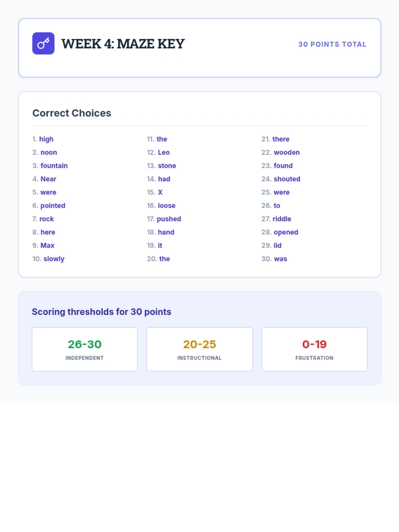The height and width of the screenshot is (532, 399).
Task: Click answer 12 'Leo'
Action: click(163, 152)
